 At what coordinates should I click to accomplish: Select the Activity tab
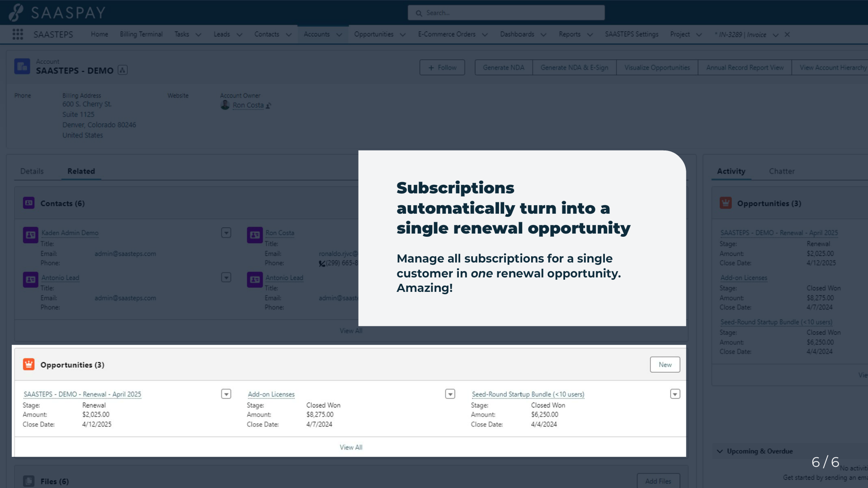(731, 171)
